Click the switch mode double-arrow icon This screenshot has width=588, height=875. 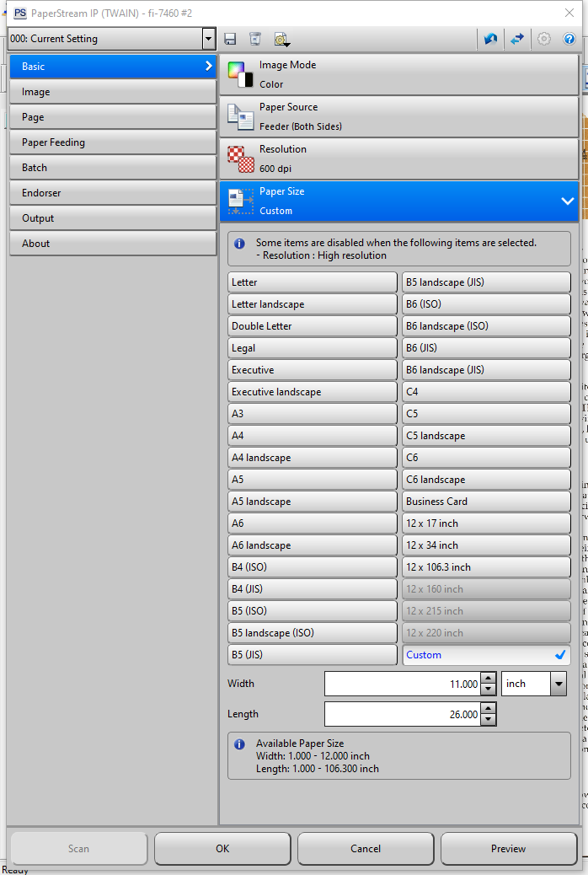[517, 39]
